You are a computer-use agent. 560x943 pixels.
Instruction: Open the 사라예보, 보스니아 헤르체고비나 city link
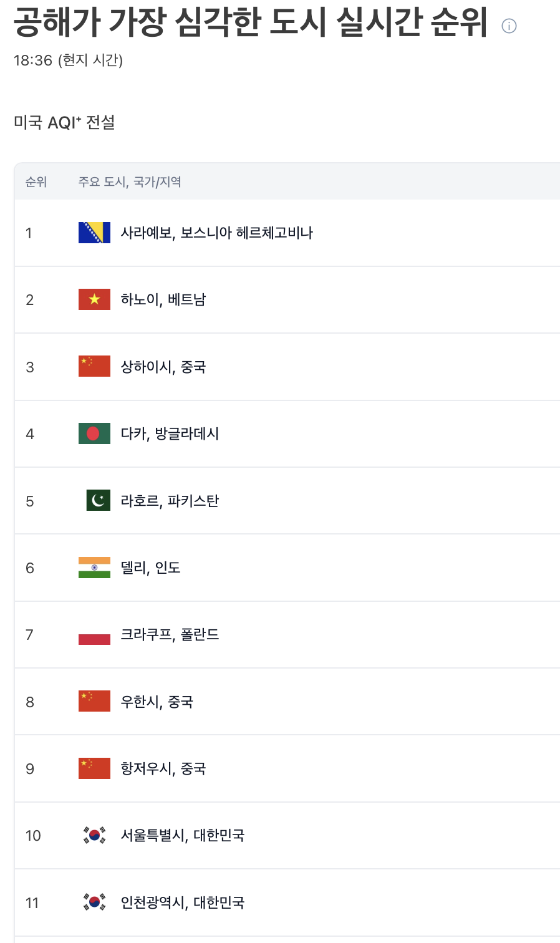(x=216, y=233)
